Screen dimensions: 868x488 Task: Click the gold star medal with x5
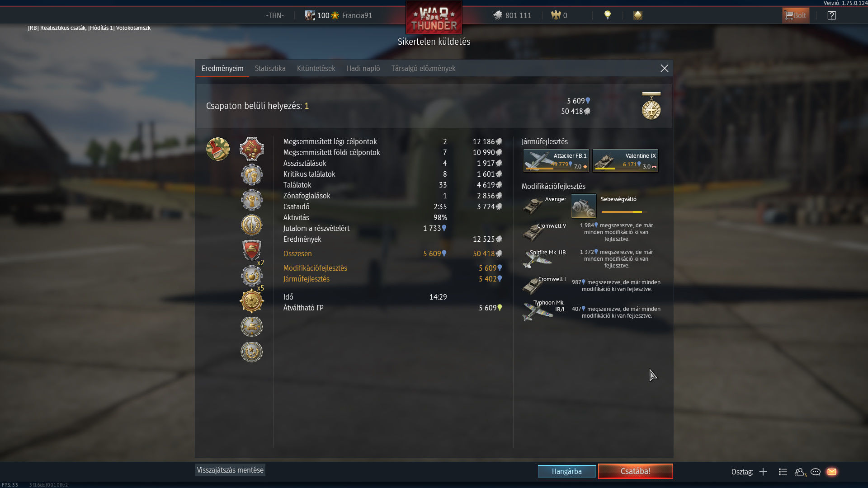[252, 301]
